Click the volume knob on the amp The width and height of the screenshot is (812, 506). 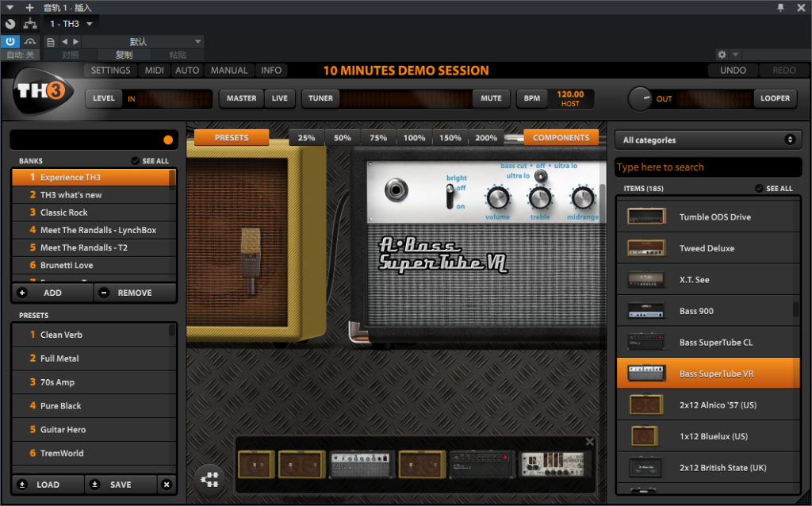[x=498, y=198]
